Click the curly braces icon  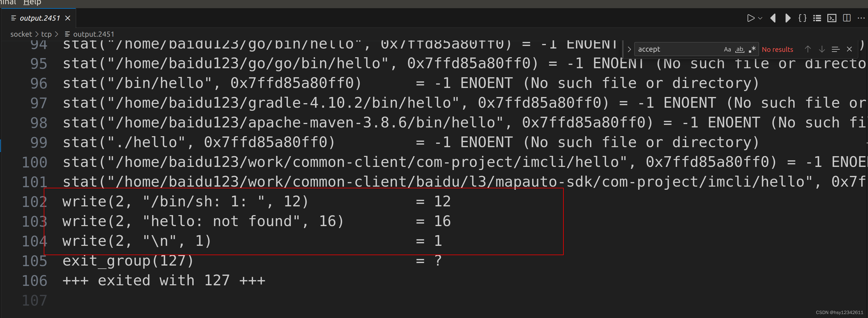coord(803,18)
